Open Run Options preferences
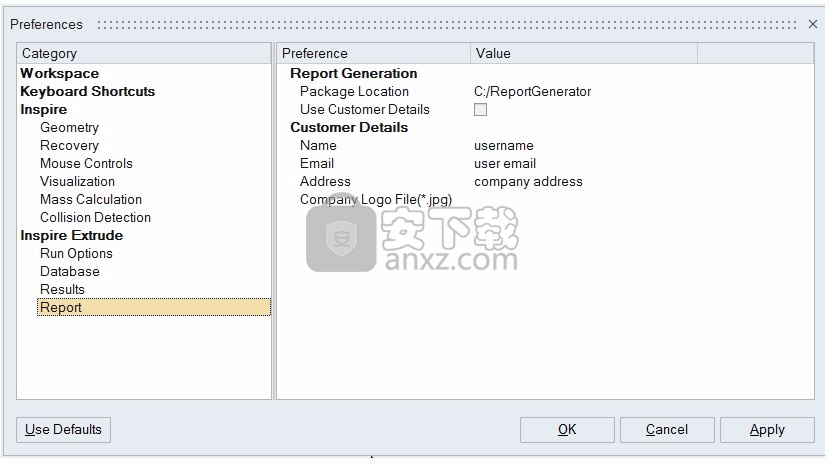 76,253
